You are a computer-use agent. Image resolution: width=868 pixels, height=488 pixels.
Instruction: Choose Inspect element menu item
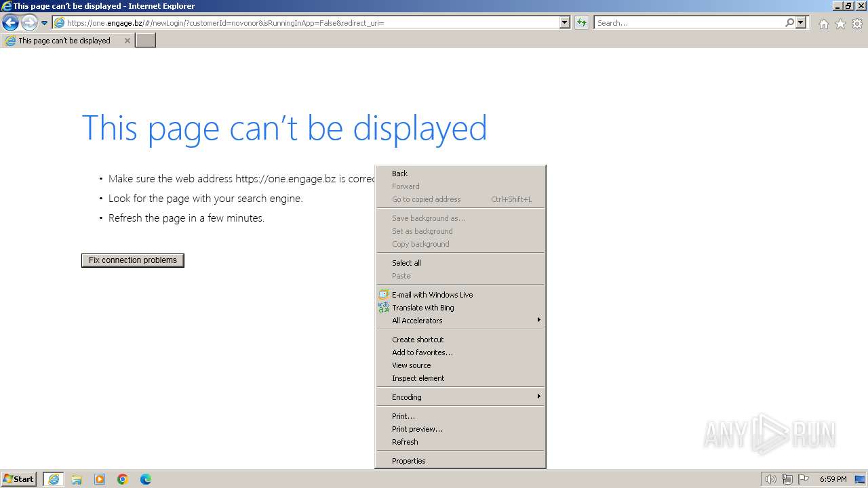coord(460,378)
